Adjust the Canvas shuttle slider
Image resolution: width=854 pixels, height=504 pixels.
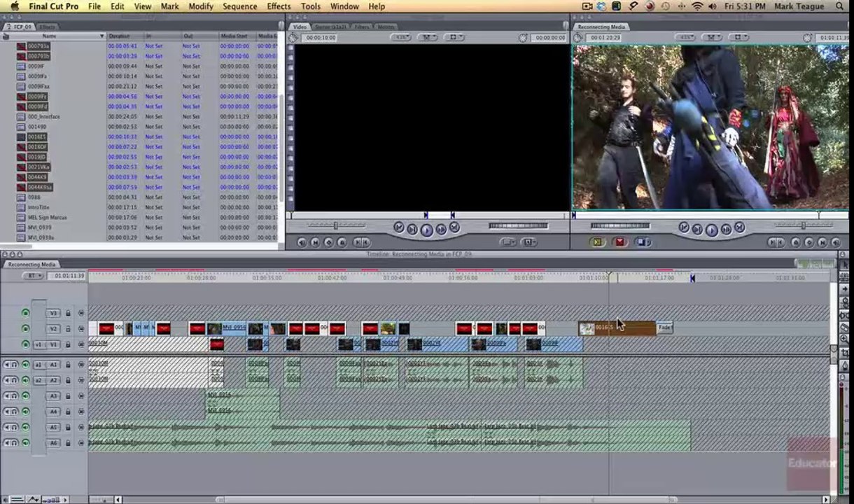click(804, 225)
